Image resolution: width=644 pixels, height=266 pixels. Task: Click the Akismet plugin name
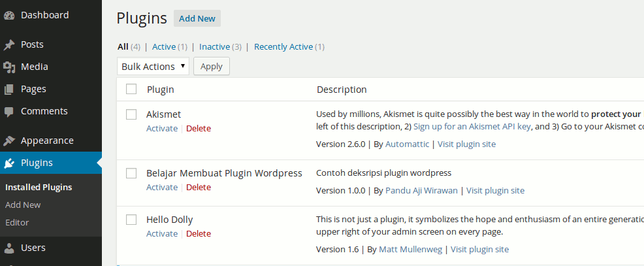pyautogui.click(x=163, y=114)
